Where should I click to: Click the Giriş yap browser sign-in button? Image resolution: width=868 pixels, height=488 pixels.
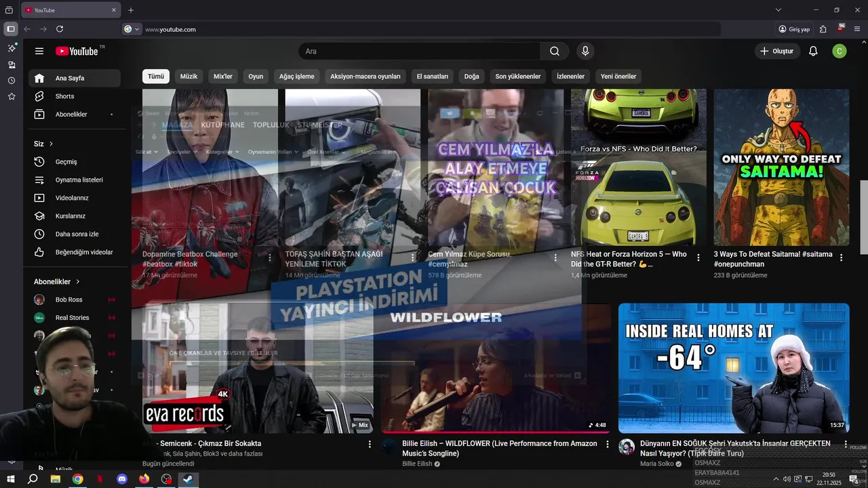click(794, 29)
